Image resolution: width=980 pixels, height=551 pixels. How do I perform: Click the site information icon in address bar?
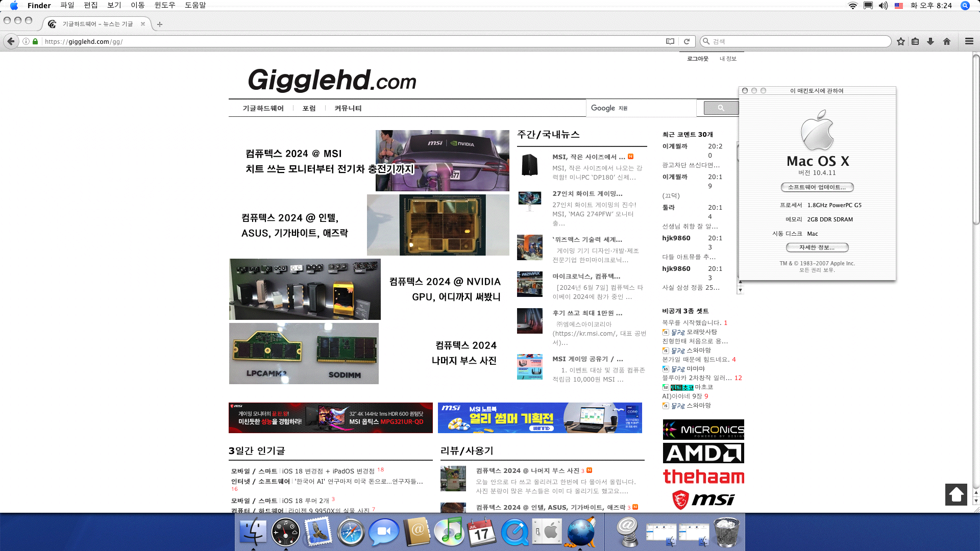click(x=26, y=41)
